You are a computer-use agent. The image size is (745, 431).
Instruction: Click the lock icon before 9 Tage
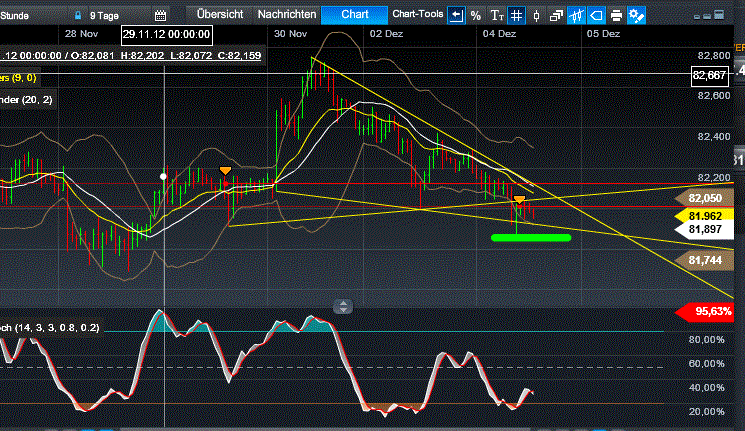(78, 16)
